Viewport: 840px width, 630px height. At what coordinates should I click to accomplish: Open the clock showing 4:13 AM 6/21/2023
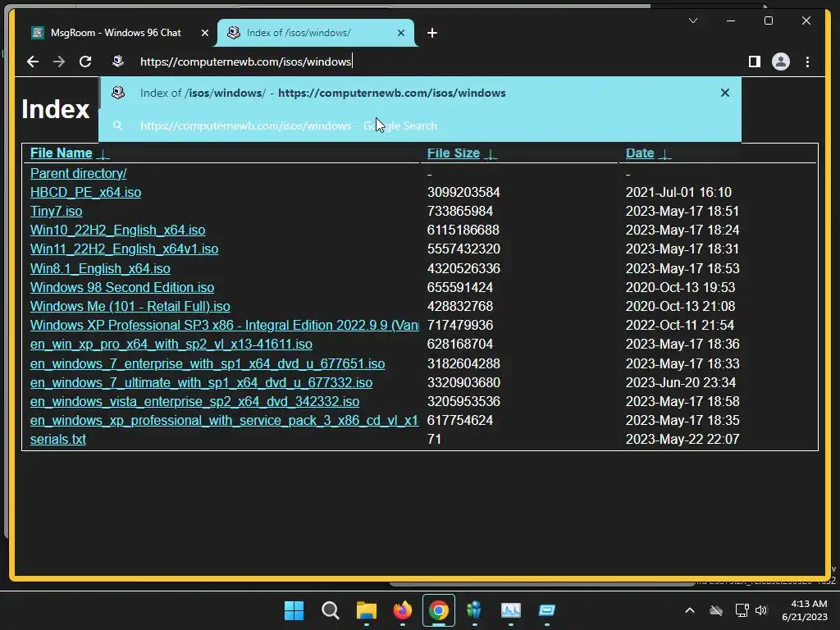[x=805, y=610]
